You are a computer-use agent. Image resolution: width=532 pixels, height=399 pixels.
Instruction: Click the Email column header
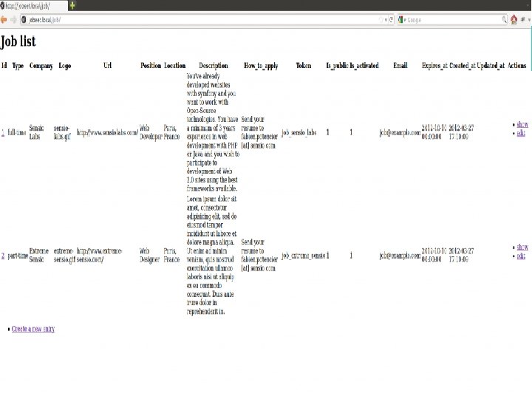(x=400, y=66)
